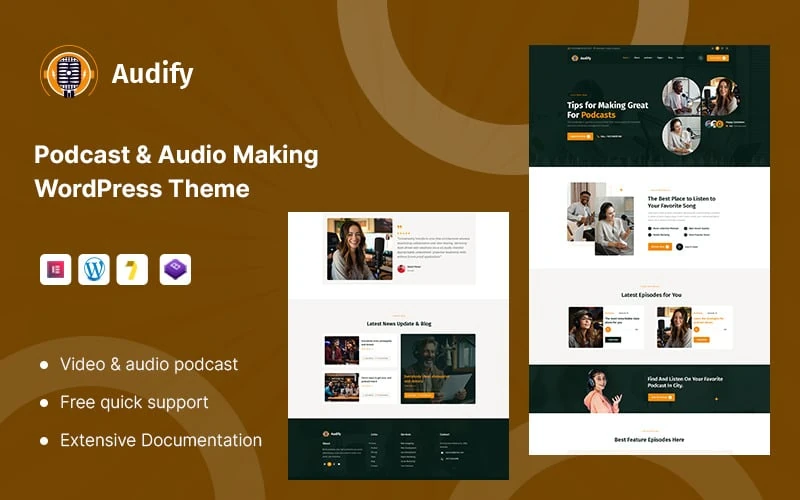Click "The Best Place to Listen to" heading
The image size is (800, 500).
[682, 198]
